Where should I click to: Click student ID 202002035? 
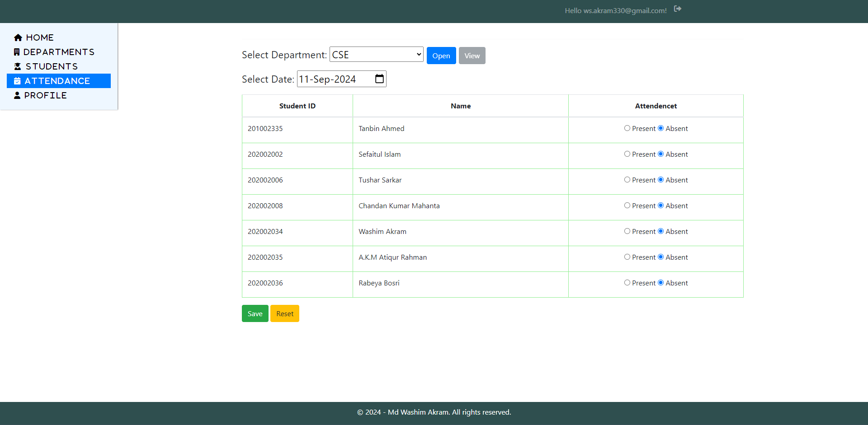265,257
